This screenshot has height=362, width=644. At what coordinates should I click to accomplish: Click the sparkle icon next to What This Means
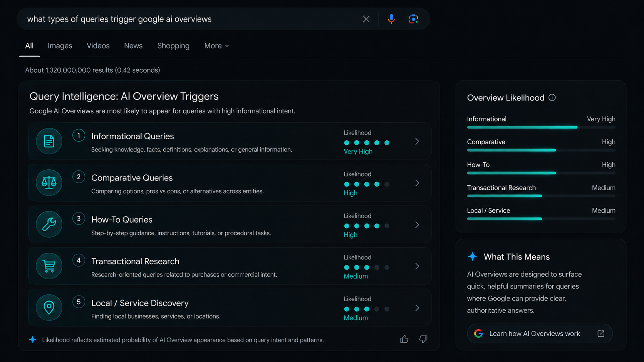[473, 257]
